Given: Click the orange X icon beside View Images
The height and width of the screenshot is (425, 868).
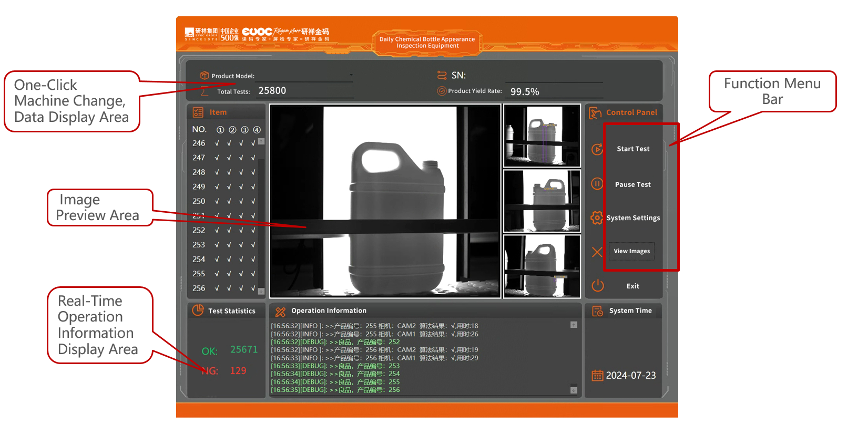Looking at the screenshot, I should 597,252.
